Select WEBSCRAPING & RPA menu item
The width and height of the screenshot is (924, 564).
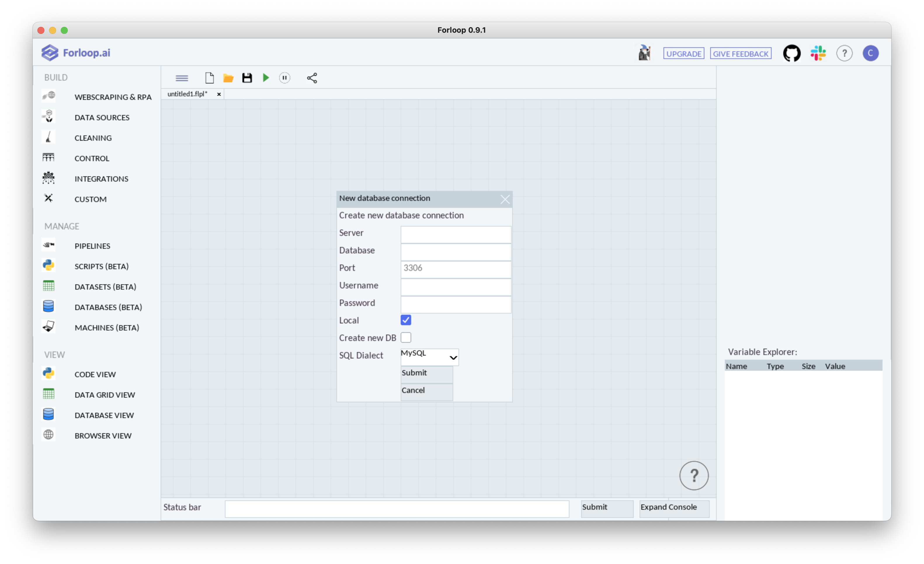pyautogui.click(x=113, y=97)
